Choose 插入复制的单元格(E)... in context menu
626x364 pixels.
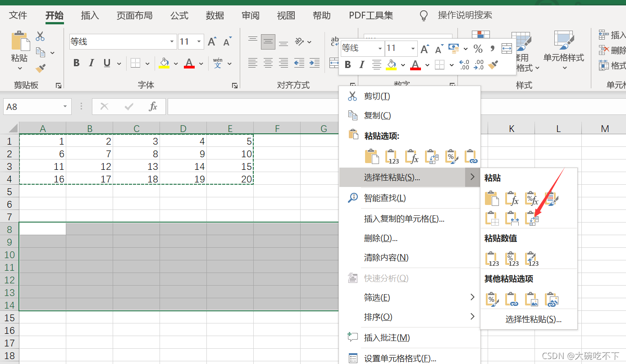click(x=410, y=219)
